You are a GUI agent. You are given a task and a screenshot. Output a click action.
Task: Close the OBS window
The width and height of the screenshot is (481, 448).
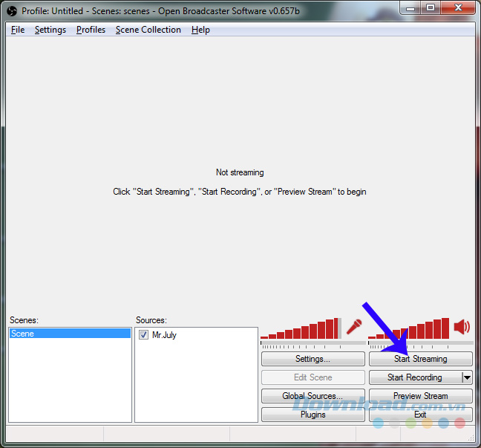[x=458, y=8]
